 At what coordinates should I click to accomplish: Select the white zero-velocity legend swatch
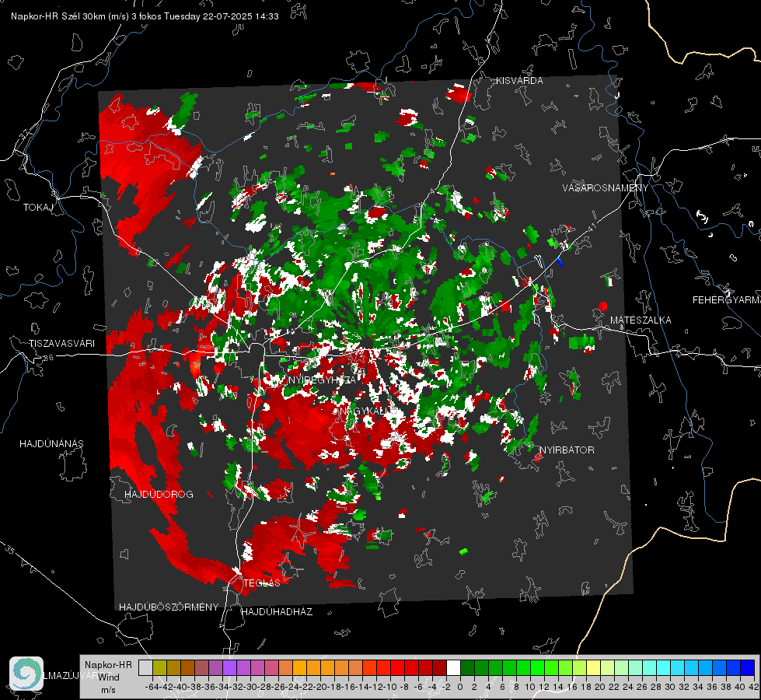454,668
